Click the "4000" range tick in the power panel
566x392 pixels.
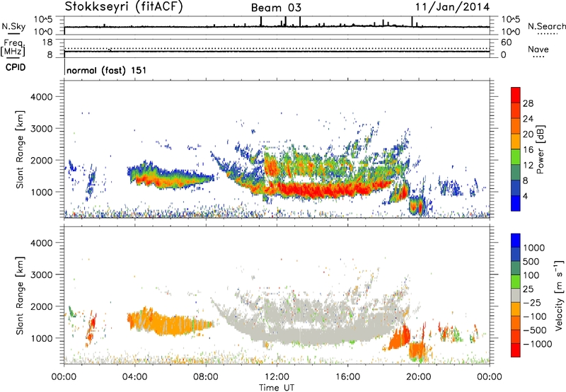click(41, 97)
